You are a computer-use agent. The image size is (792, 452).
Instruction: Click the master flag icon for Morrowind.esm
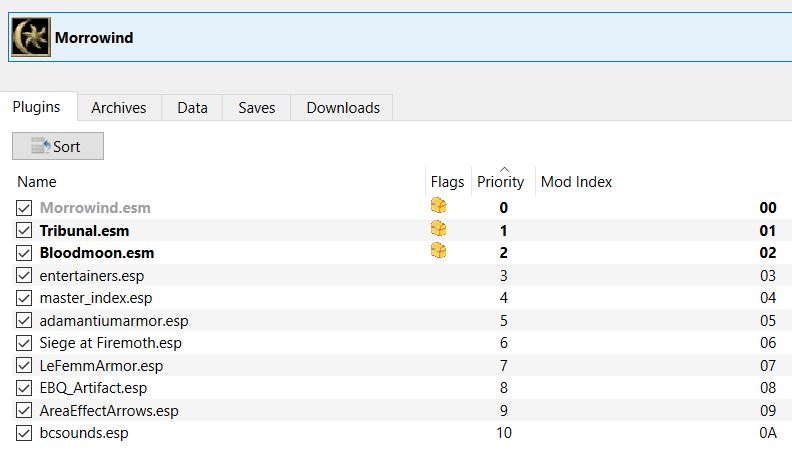[438, 206]
